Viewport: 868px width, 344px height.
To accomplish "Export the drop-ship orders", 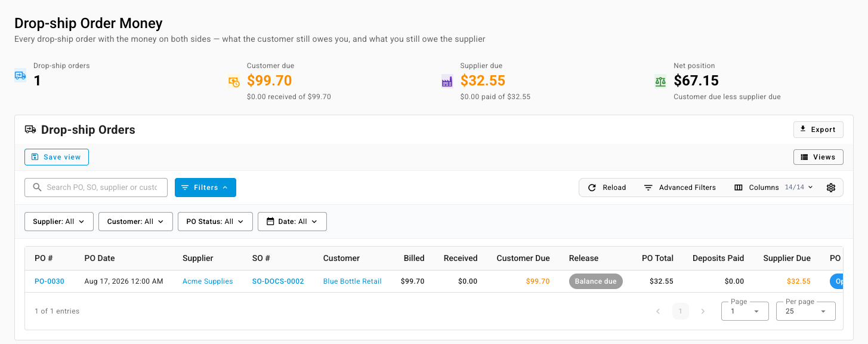I will click(x=818, y=130).
